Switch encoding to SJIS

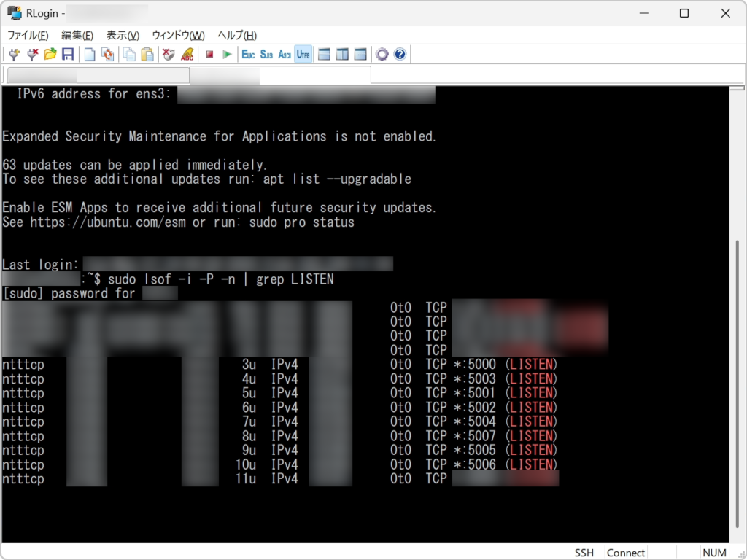coord(266,54)
